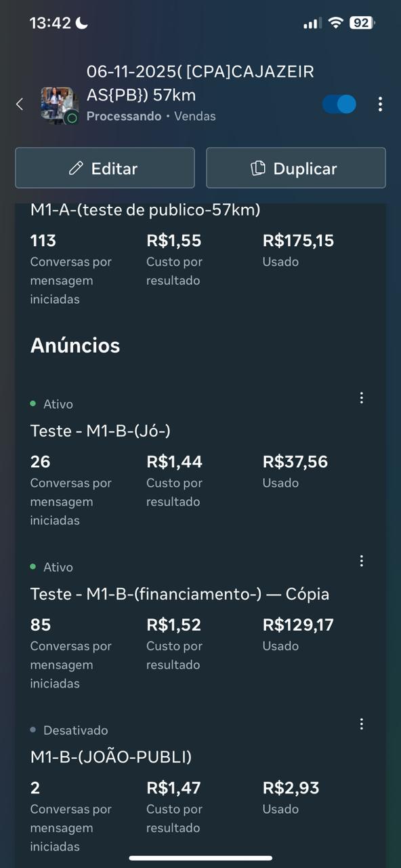Click the campaign profile picture thumbnail
Viewport: 401px width, 868px height.
pos(60,105)
